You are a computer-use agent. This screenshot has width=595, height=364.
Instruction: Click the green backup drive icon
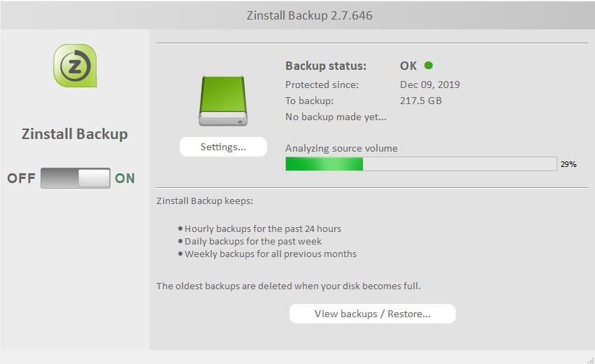click(x=223, y=101)
